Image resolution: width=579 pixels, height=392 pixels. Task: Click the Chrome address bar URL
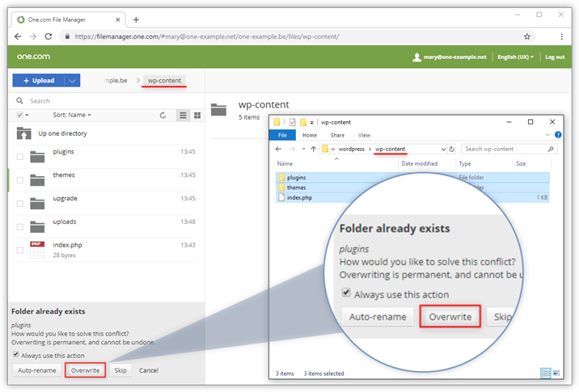[x=207, y=36]
